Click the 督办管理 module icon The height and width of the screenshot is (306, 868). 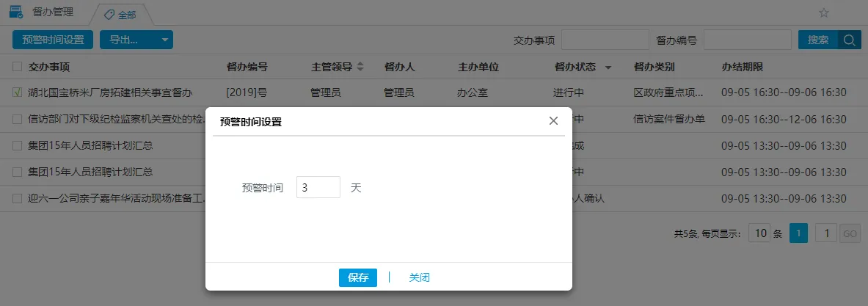(x=15, y=12)
